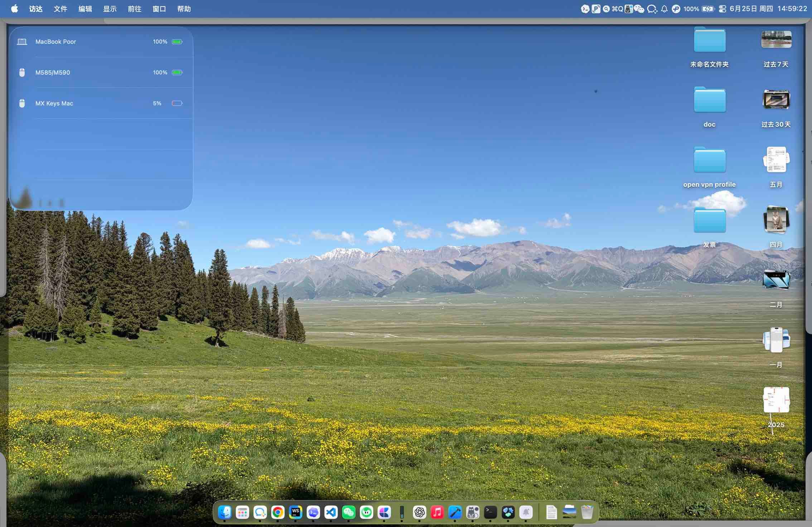Open Launchpad in the Dock
This screenshot has height=527, width=812.
pyautogui.click(x=242, y=512)
